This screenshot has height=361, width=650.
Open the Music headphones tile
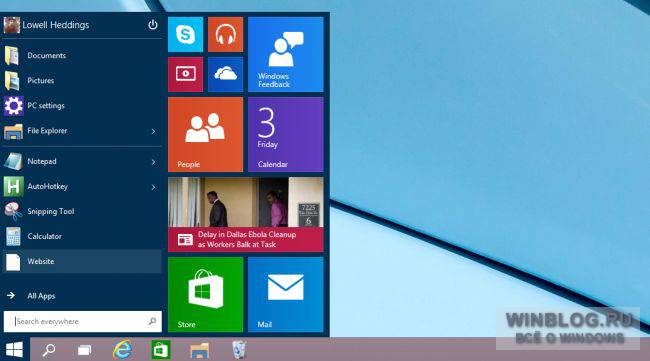pos(225,34)
